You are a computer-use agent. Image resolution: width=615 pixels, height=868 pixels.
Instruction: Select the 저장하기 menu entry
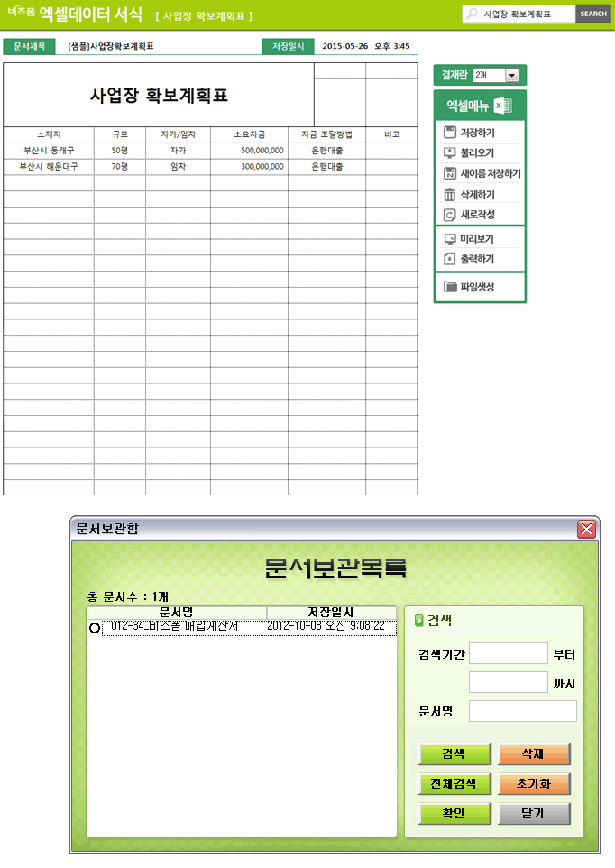click(480, 133)
